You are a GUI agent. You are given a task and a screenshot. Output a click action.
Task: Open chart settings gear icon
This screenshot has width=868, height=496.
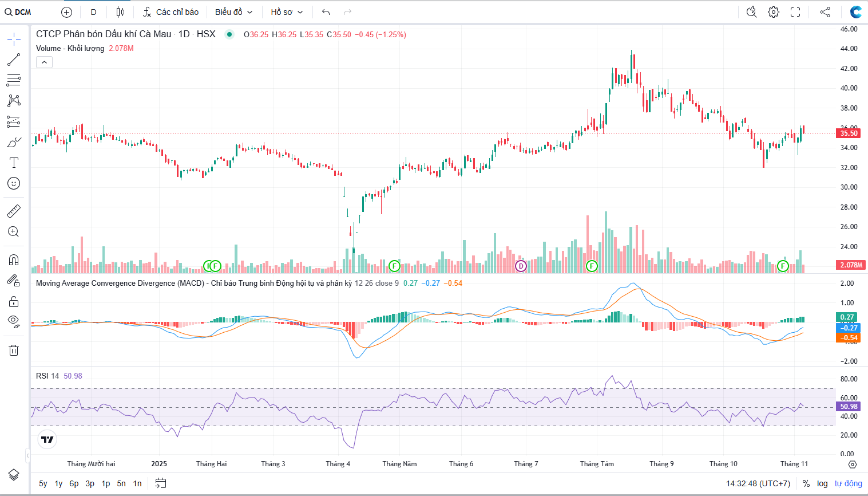(774, 12)
